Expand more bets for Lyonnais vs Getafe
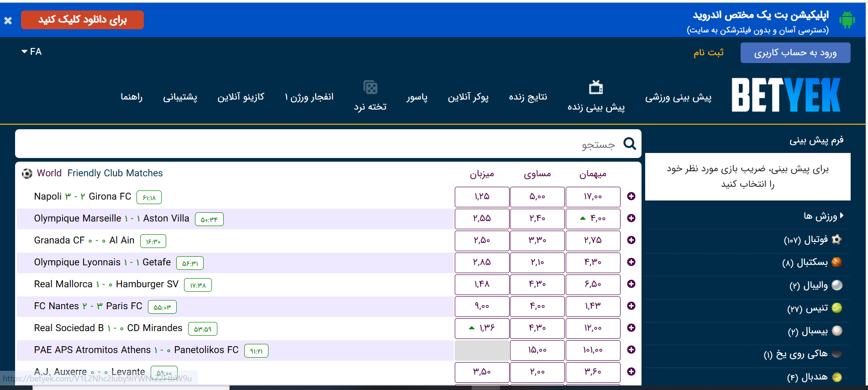The width and height of the screenshot is (868, 390). (631, 262)
